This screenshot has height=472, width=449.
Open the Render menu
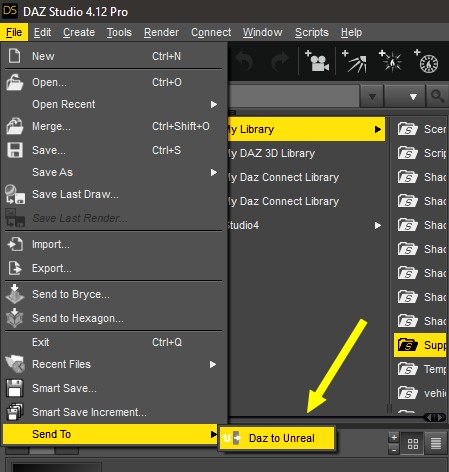[161, 32]
